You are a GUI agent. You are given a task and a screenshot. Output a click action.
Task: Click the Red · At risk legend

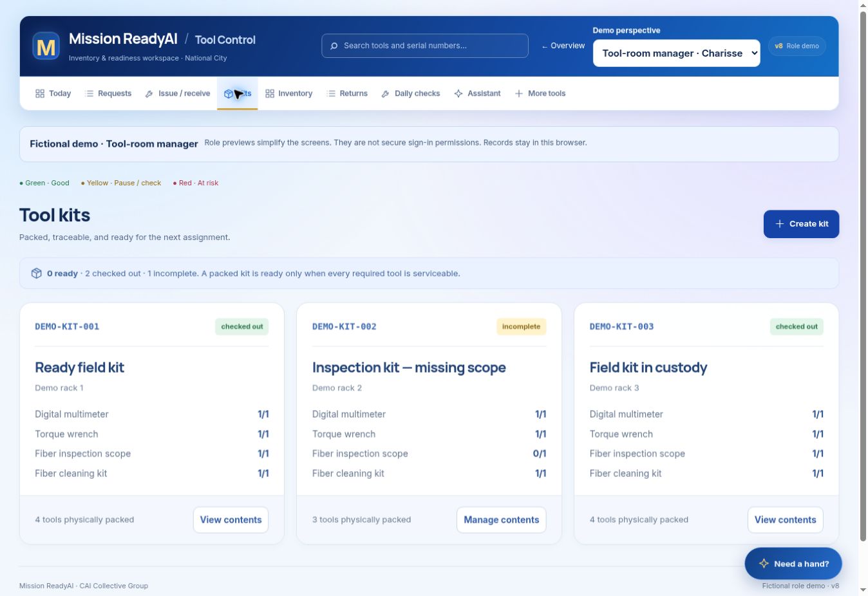196,183
